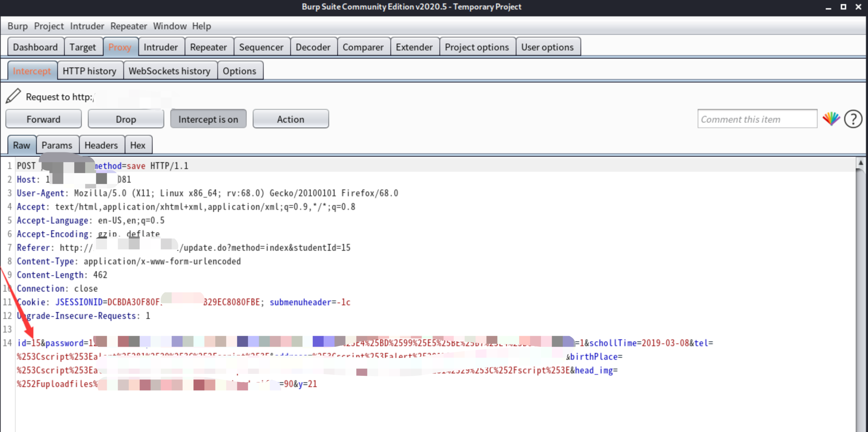The height and width of the screenshot is (432, 868).
Task: Click the scrollbar up arrow
Action: pos(861,163)
